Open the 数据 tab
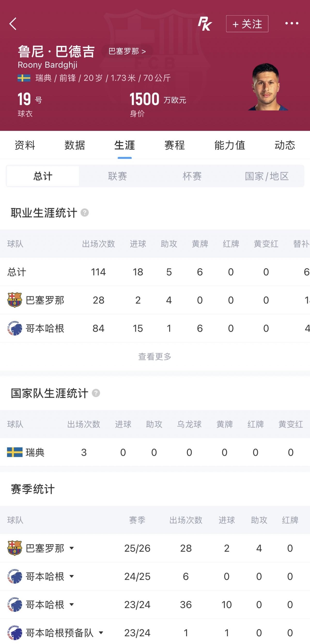310x644 pixels. pyautogui.click(x=75, y=145)
